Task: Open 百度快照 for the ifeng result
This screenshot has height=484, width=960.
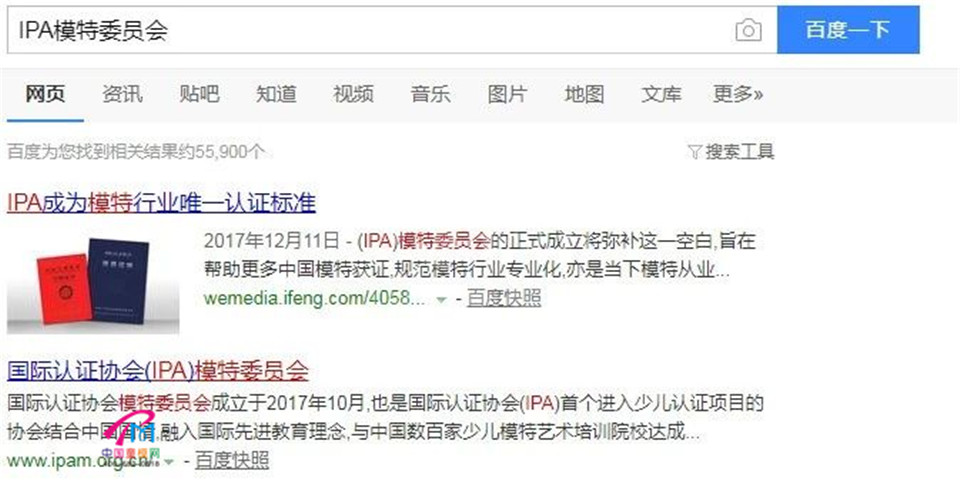Action: coord(504,298)
